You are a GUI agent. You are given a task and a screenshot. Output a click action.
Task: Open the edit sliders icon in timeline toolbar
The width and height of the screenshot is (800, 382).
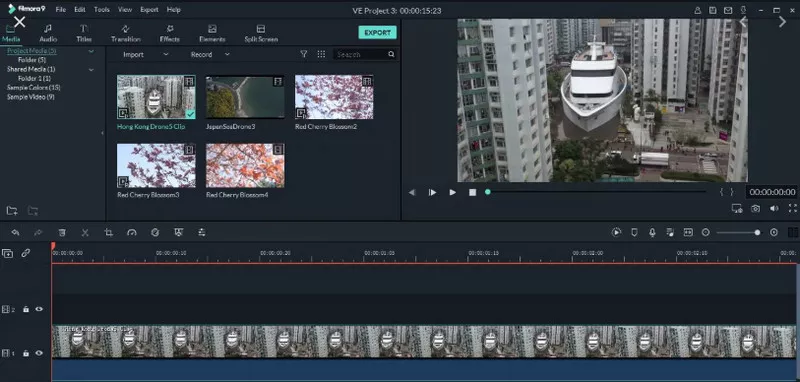point(202,233)
